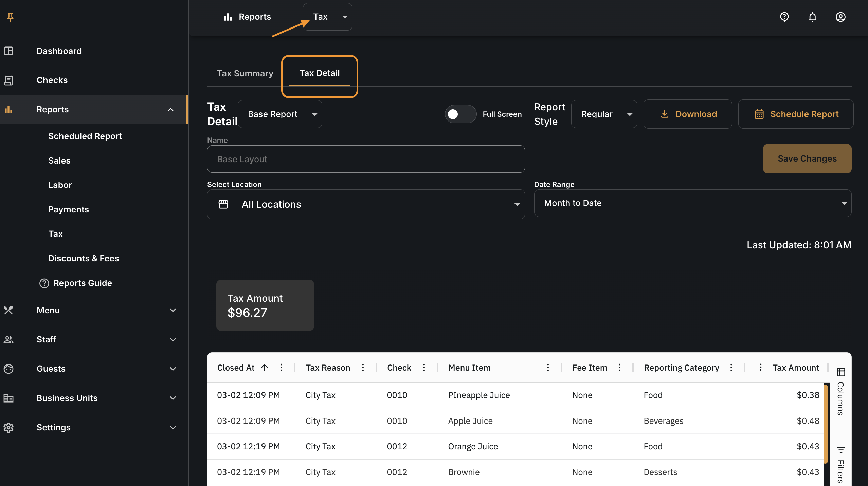Toggle the Full Screen switch
The height and width of the screenshot is (486, 868).
pyautogui.click(x=460, y=114)
